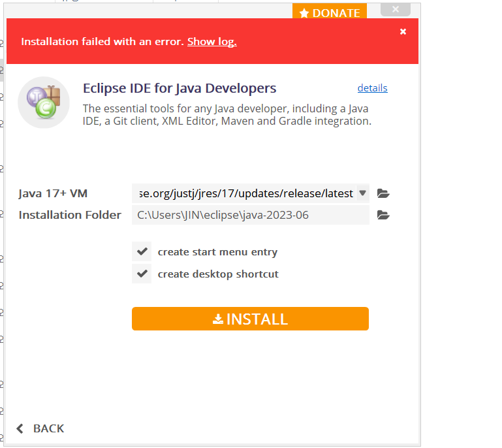Toggle create start menu entry checkbox

click(x=142, y=251)
